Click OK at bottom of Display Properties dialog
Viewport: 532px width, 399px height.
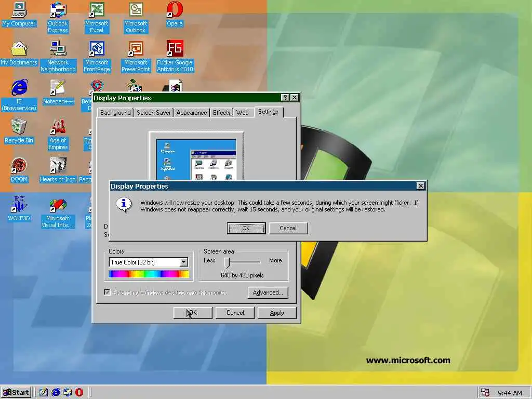[x=193, y=313]
